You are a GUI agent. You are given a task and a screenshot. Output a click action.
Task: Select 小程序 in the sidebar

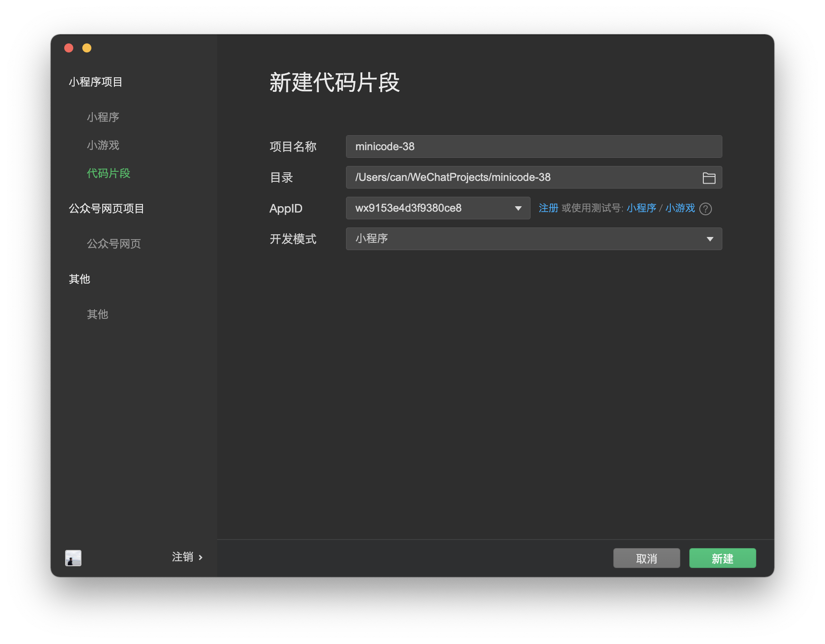(x=103, y=117)
